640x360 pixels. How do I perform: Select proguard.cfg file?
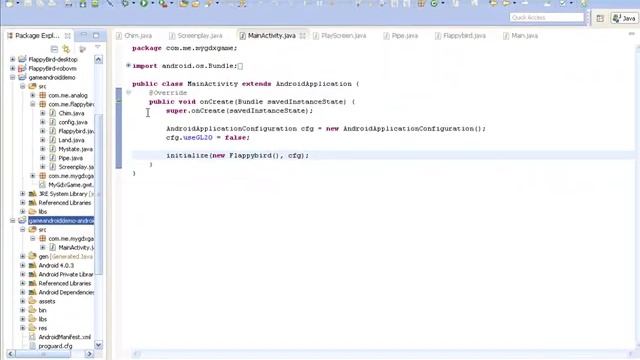click(x=55, y=346)
